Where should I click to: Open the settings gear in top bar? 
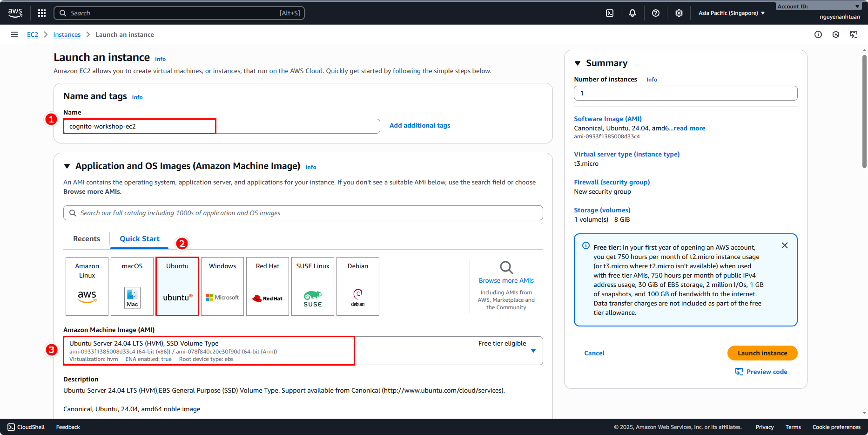coord(679,13)
